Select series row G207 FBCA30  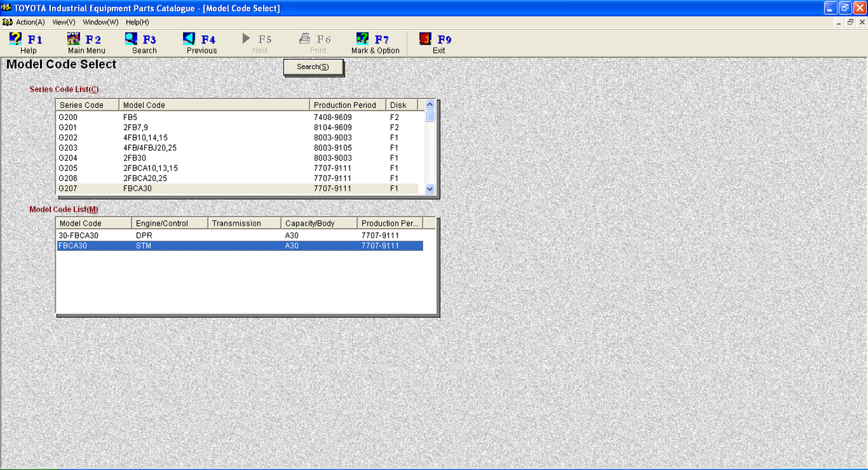(237, 189)
